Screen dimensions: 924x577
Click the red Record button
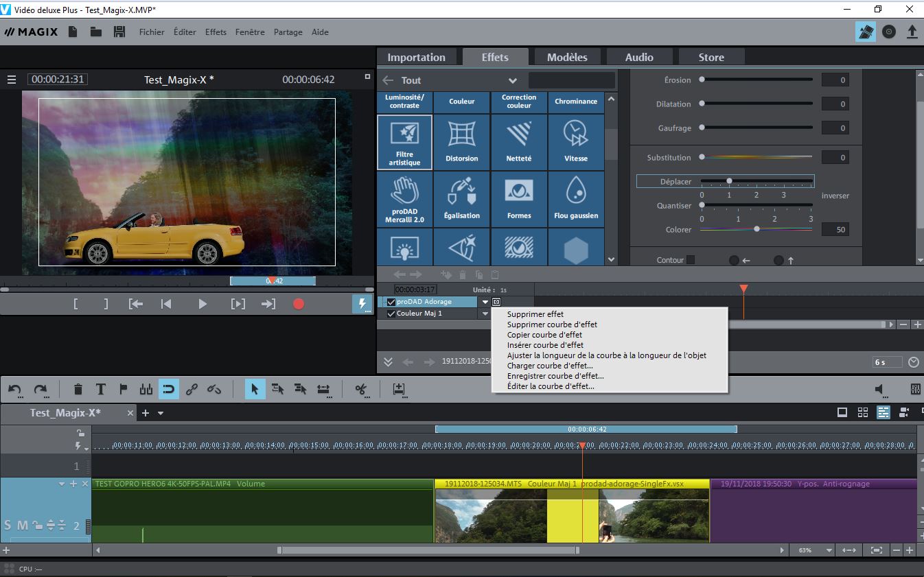point(299,303)
